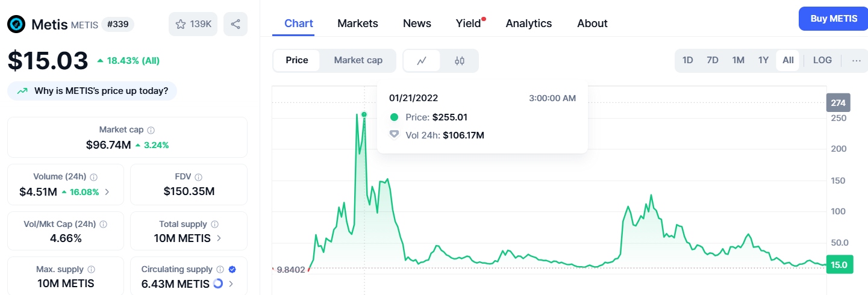
Task: Open the Analytics tab
Action: (x=529, y=23)
